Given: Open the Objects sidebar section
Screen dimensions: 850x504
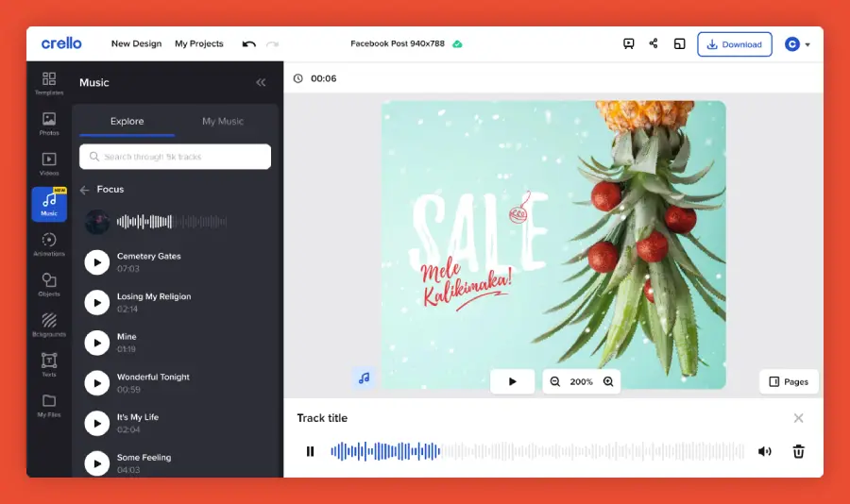Looking at the screenshot, I should click(x=49, y=284).
